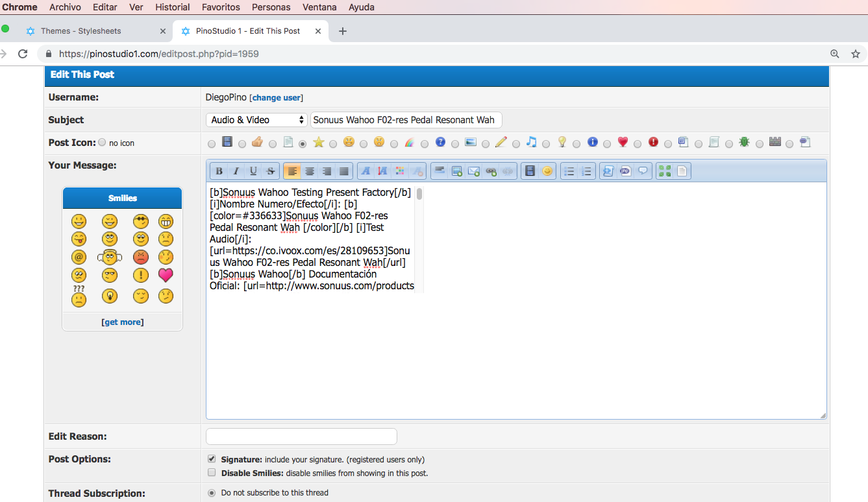Select 'no icon' post icon option
Image resolution: width=868 pixels, height=502 pixels.
click(x=102, y=143)
